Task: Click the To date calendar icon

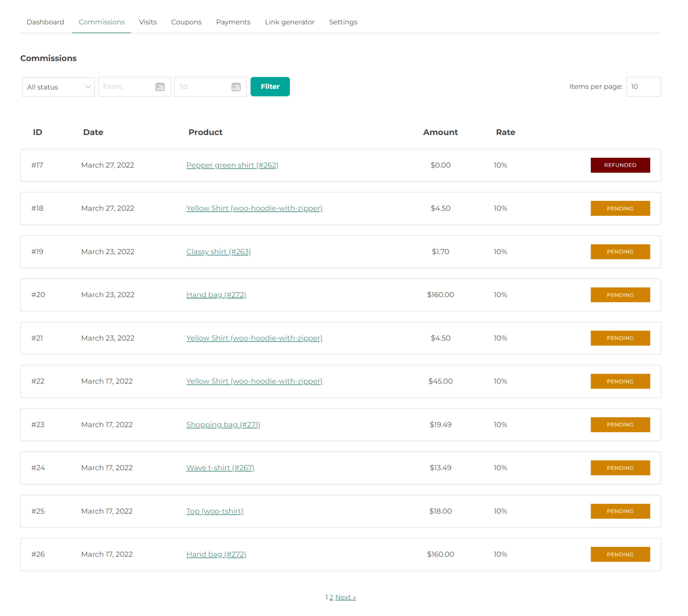Action: tap(236, 87)
